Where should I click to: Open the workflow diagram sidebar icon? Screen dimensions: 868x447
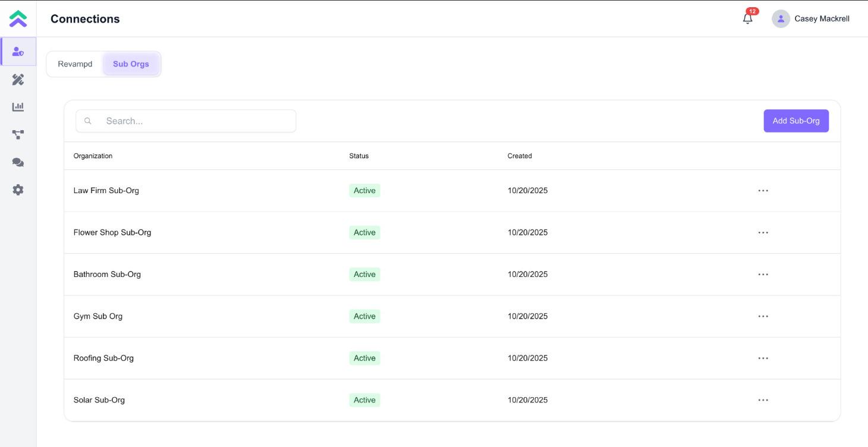tap(18, 135)
